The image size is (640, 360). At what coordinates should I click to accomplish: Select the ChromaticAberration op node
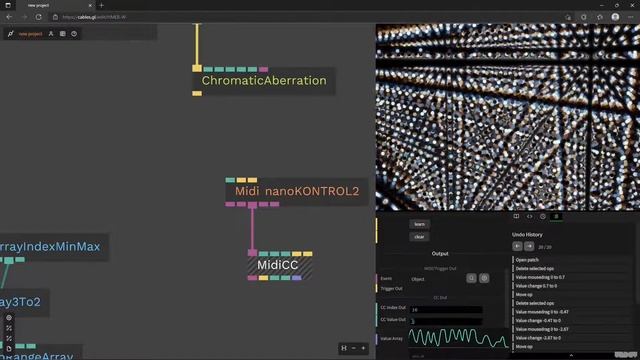[264, 81]
